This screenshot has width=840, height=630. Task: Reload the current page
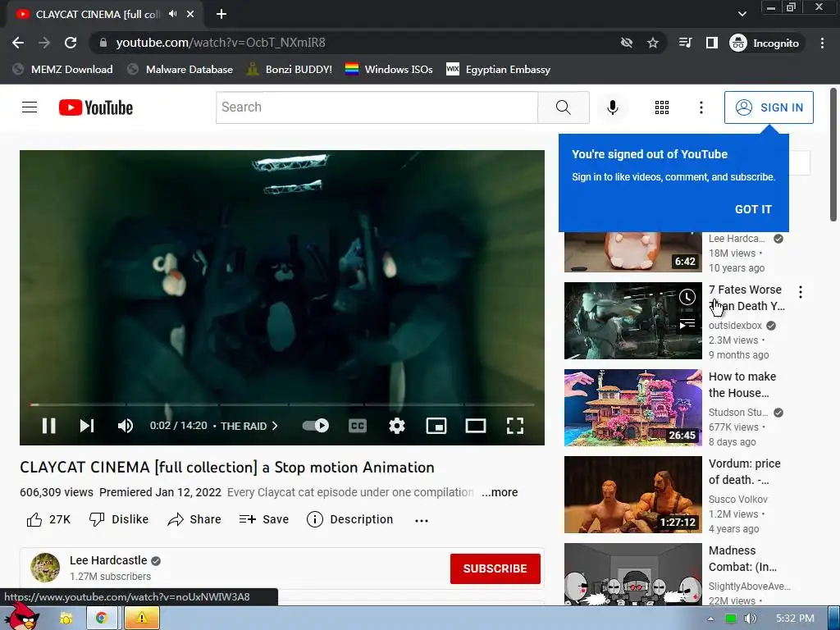coord(71,43)
